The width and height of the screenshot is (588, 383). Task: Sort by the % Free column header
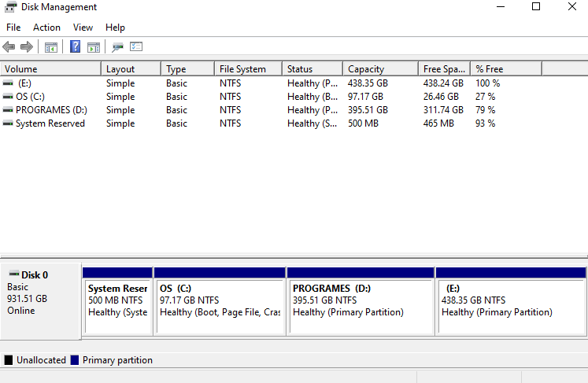[x=506, y=69]
